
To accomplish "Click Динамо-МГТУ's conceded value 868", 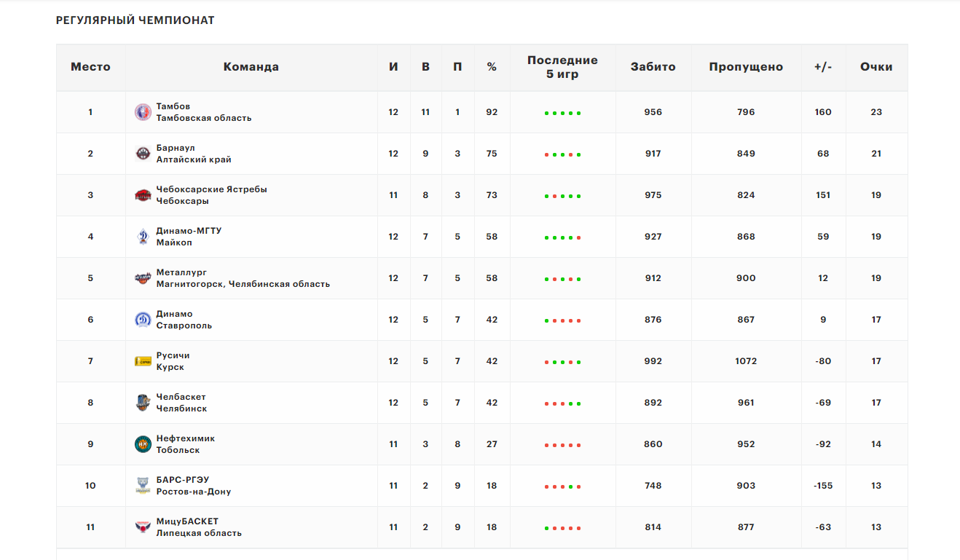I will [746, 237].
